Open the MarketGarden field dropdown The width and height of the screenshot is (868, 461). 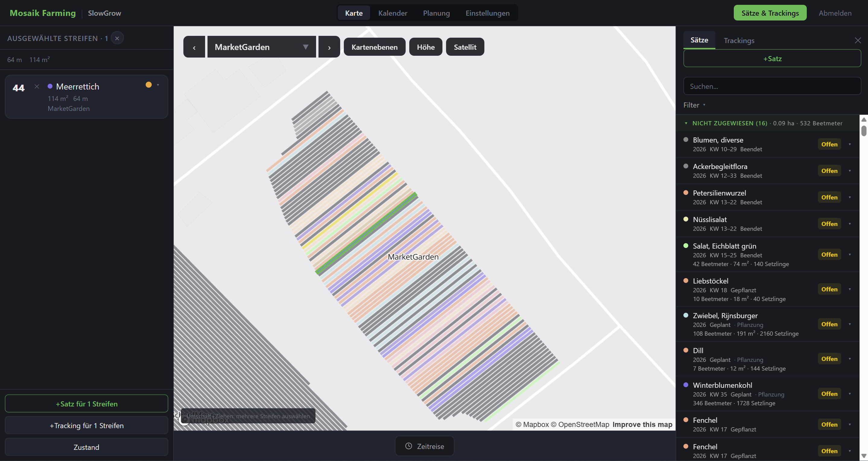261,47
